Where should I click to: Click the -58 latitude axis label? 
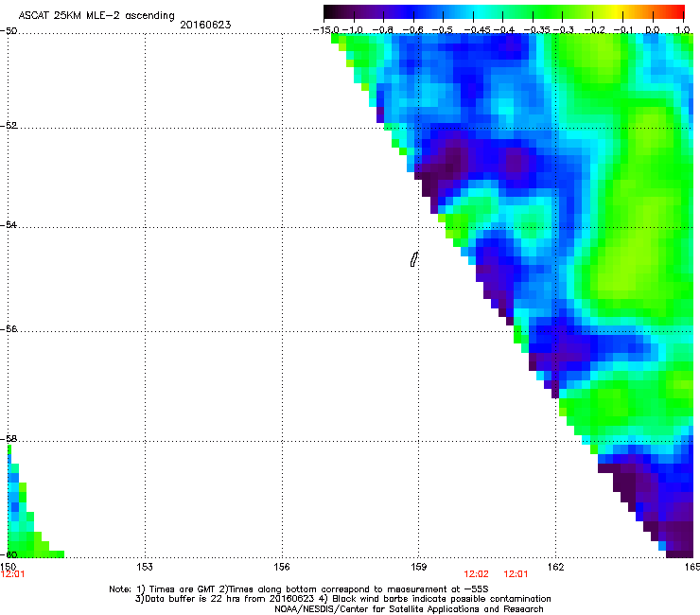(9, 439)
